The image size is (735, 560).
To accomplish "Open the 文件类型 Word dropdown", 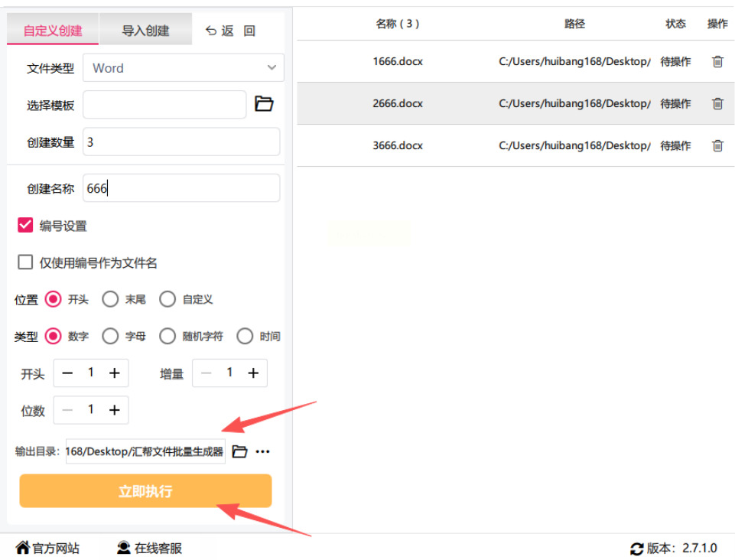I will (184, 68).
